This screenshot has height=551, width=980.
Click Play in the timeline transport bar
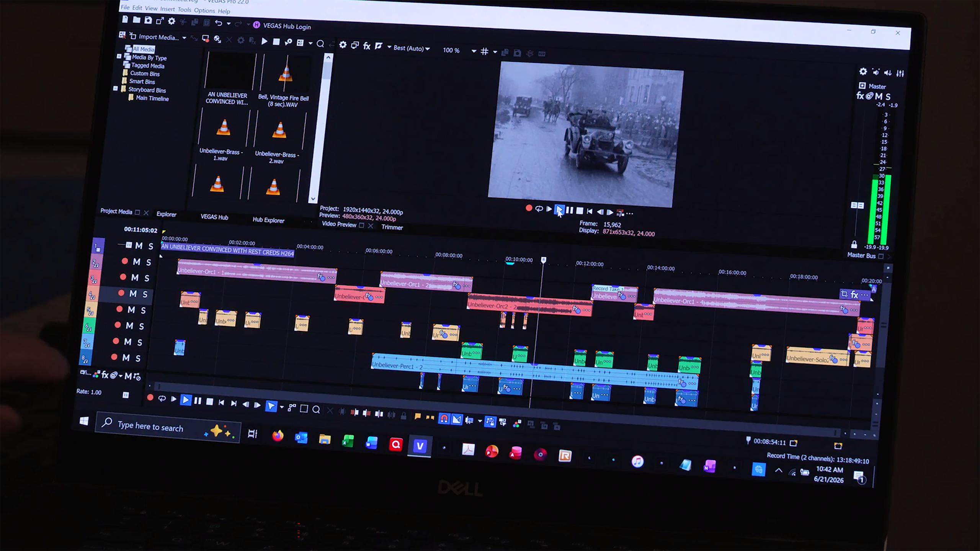tap(186, 400)
